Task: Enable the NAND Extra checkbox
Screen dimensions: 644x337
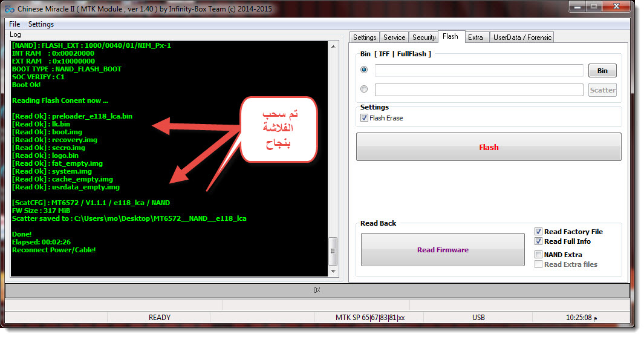Action: click(538, 254)
